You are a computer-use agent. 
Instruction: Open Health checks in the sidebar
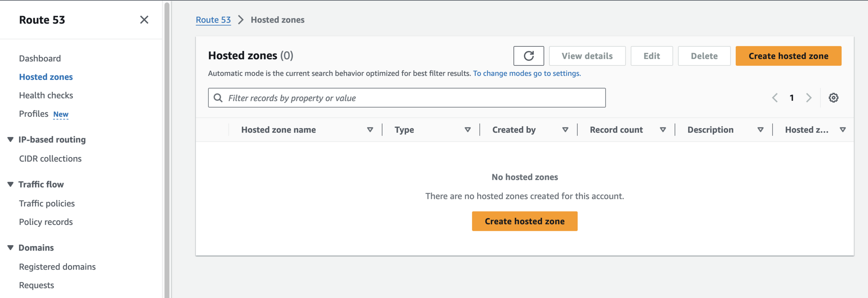[46, 95]
